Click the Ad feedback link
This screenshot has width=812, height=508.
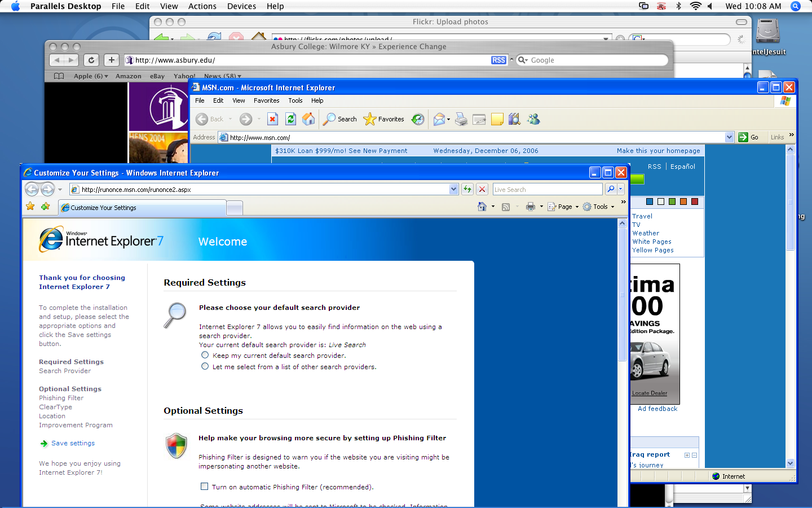657,409
